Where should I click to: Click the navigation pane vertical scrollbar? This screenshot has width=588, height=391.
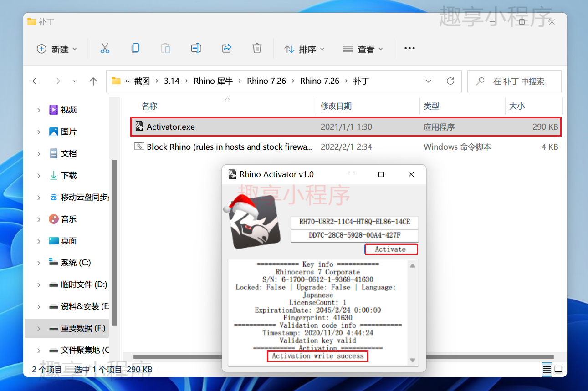pyautogui.click(x=114, y=243)
